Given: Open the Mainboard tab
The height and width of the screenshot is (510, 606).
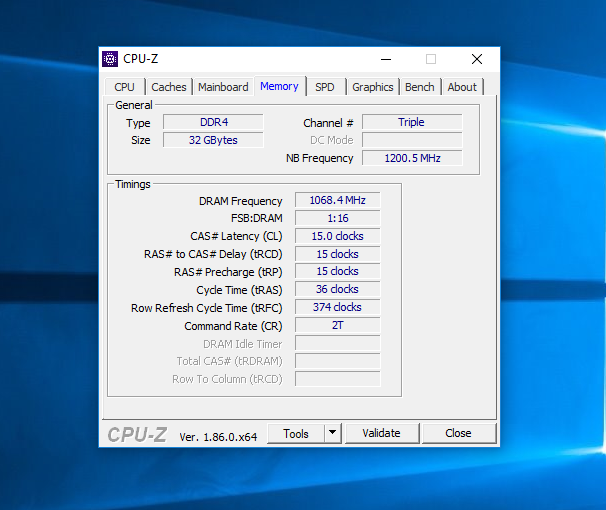Looking at the screenshot, I should (x=223, y=87).
